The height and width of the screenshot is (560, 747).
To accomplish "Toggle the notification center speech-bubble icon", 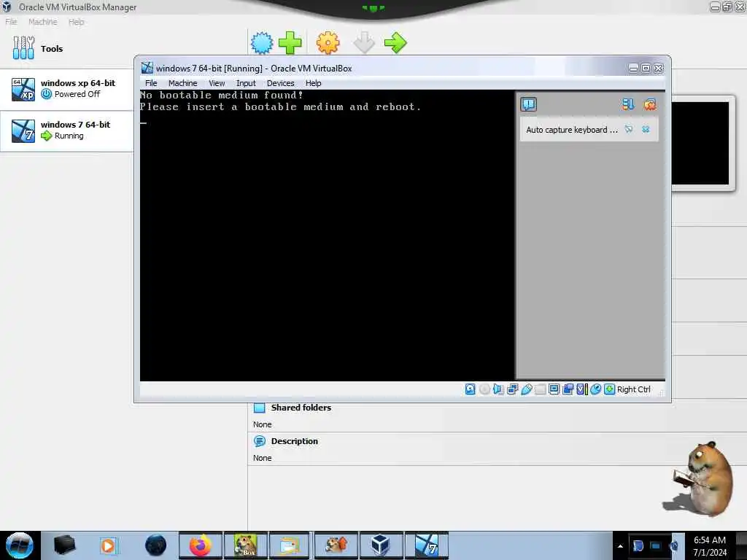I will [528, 104].
